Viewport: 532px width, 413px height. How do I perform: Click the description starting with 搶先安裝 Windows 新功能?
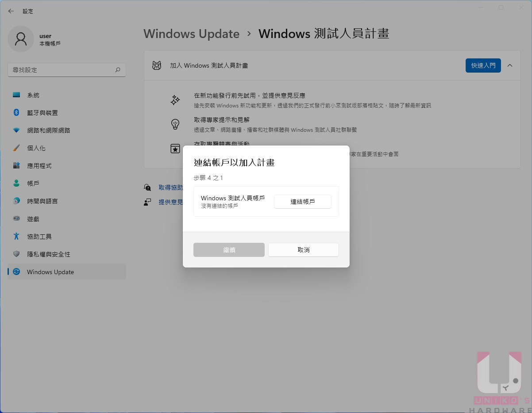click(x=312, y=106)
